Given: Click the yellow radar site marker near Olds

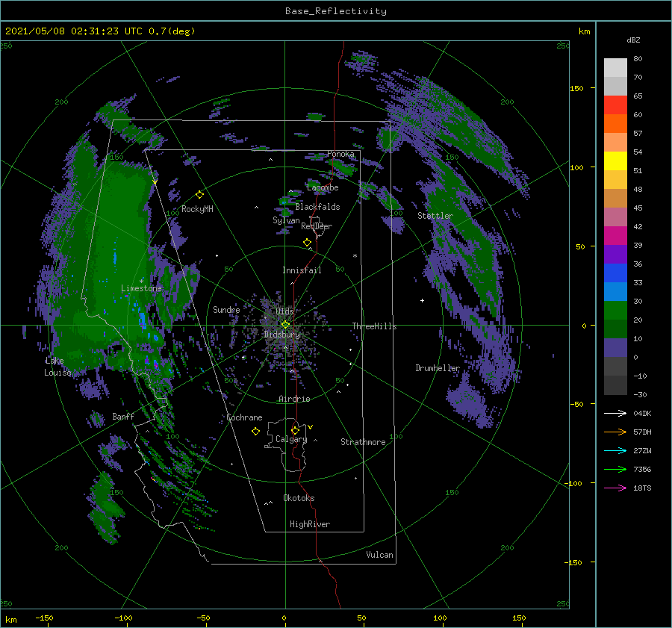Looking at the screenshot, I should 285,325.
